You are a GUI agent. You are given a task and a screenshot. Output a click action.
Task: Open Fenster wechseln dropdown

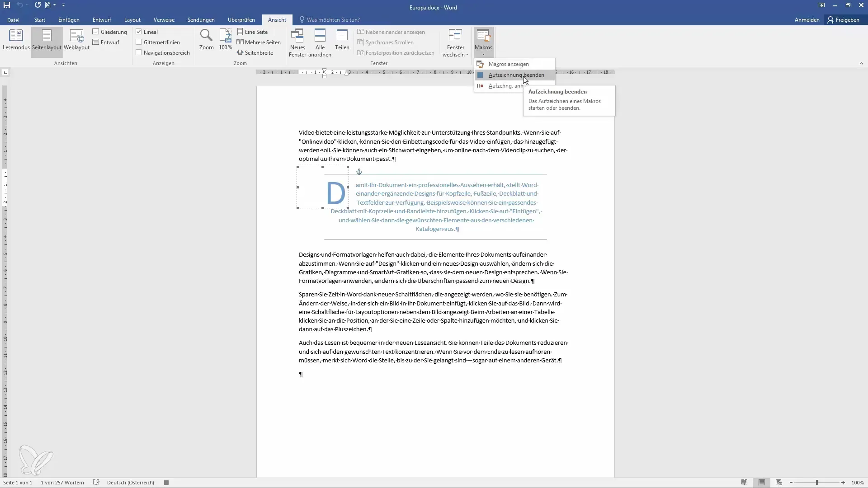[455, 43]
